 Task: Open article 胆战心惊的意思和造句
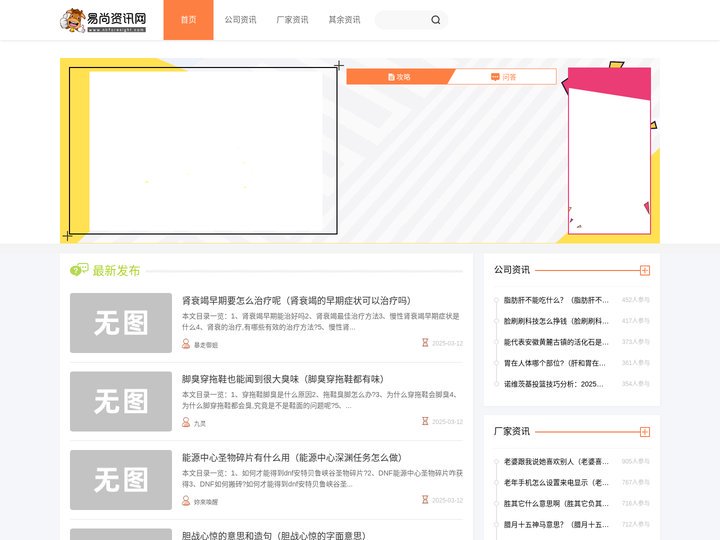pyautogui.click(x=274, y=535)
